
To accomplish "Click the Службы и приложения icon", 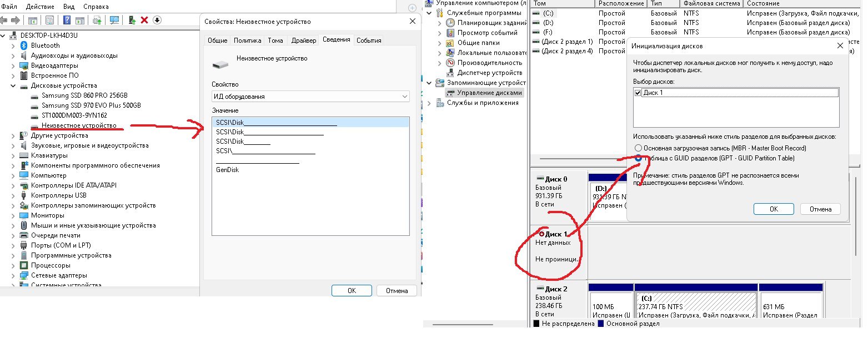I will pyautogui.click(x=441, y=103).
